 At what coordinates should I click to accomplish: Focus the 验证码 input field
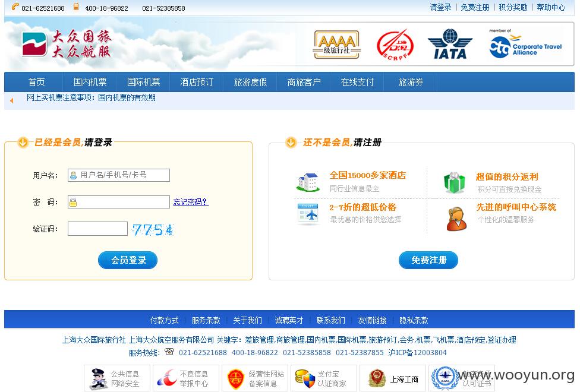(97, 229)
